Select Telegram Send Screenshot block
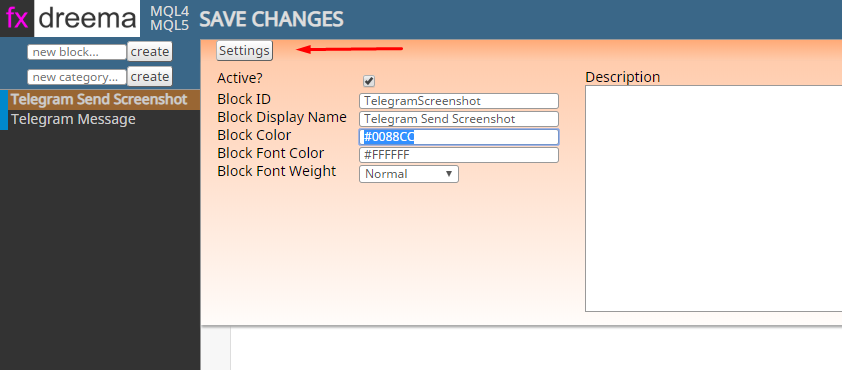The image size is (842, 370). tap(100, 100)
